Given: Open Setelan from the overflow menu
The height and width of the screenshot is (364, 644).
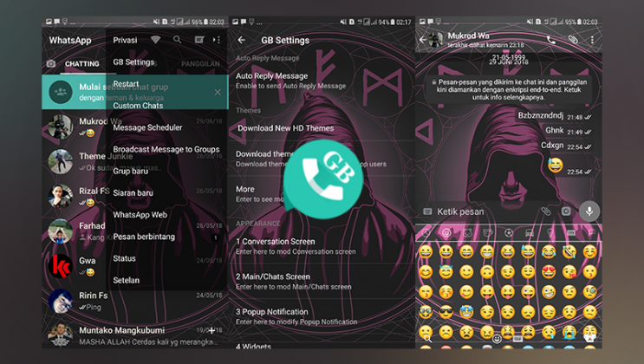Looking at the screenshot, I should pyautogui.click(x=126, y=280).
